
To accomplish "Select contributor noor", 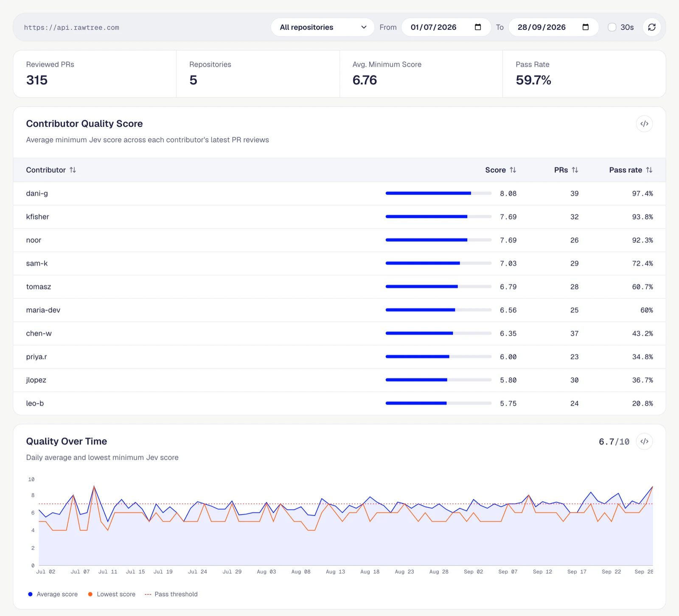I will coord(34,240).
